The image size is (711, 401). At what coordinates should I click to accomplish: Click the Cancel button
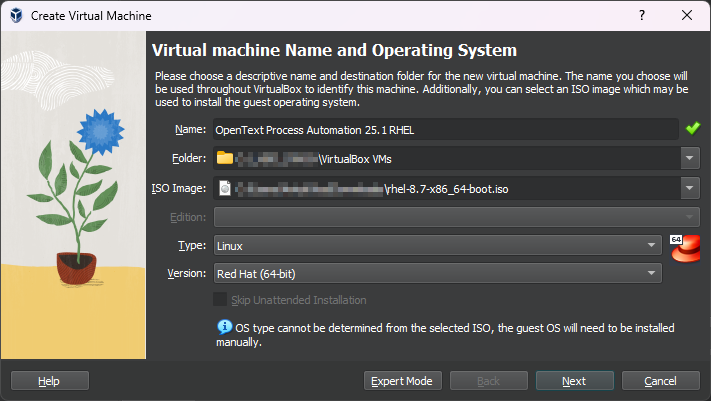pos(660,381)
